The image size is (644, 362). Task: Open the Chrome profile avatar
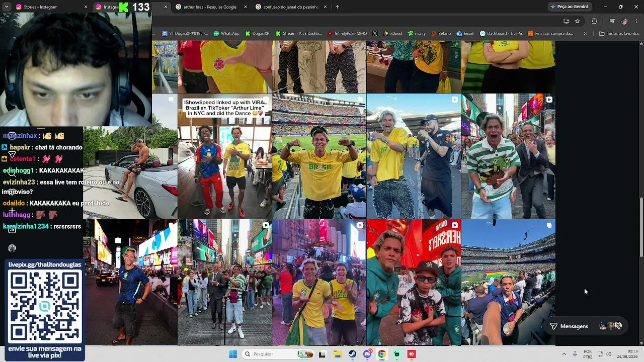point(624,21)
